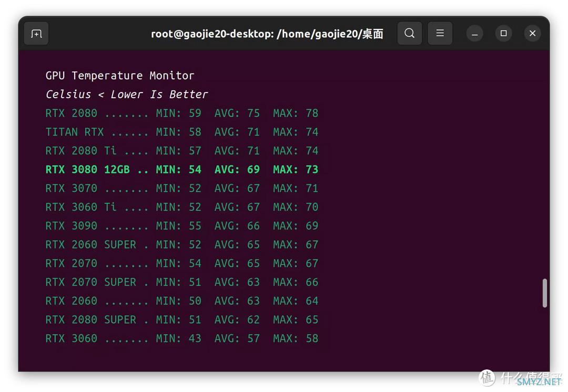Click 'MAX: 66' in RTX 2070 SUPER row
568x392 pixels.
click(x=296, y=282)
